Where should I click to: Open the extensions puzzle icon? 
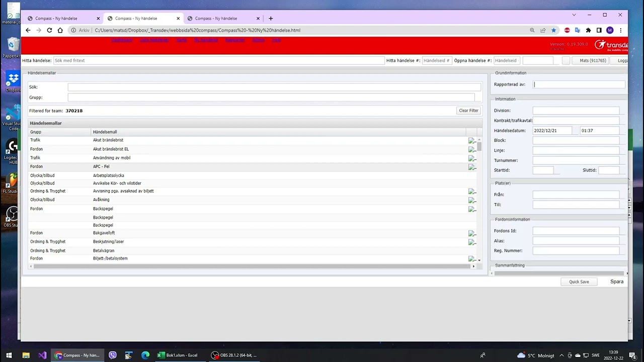[588, 30]
